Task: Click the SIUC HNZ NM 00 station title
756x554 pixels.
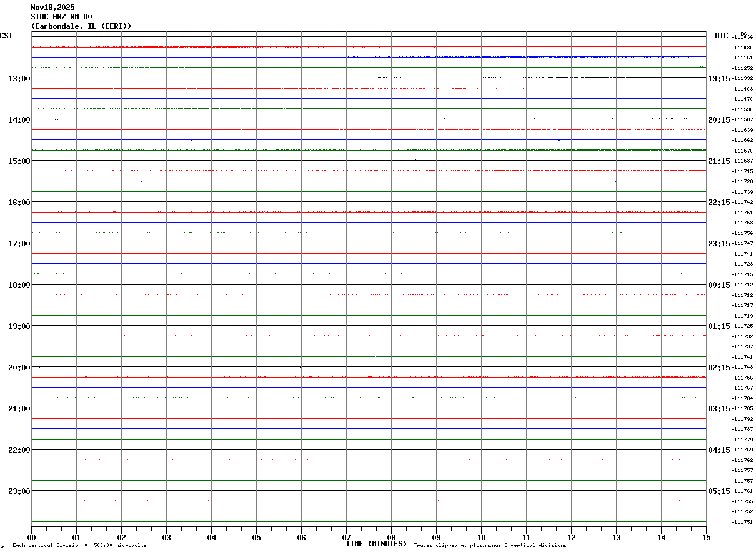Action: [x=61, y=17]
